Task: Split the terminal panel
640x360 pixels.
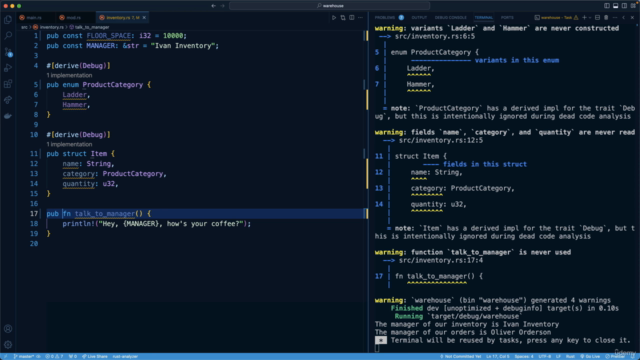Action: 597,18
